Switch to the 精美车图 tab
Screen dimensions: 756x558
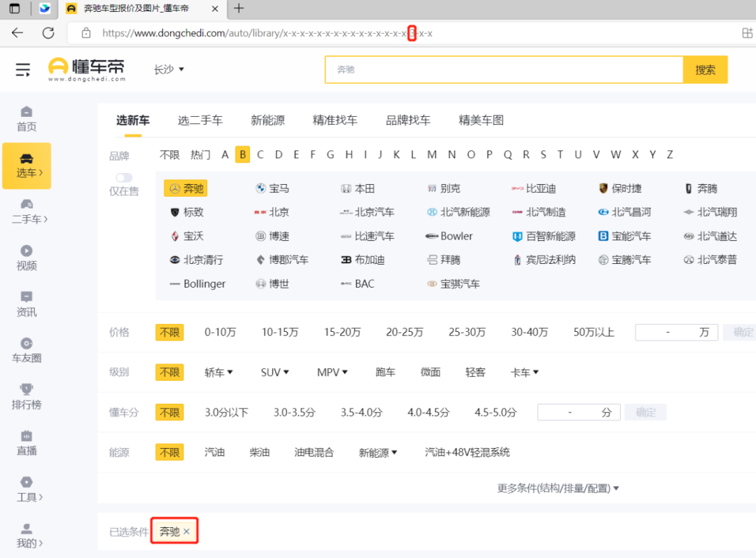pos(481,120)
